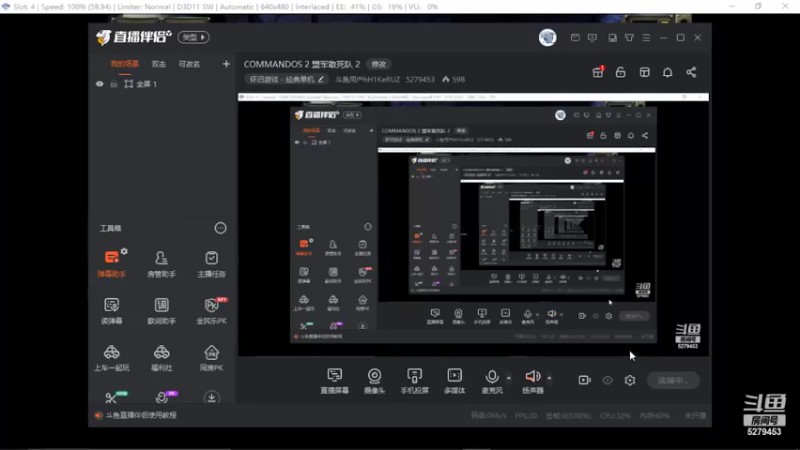This screenshot has height=450, width=800.
Task: Open the voice tool with purple badge
Action: tap(164, 397)
